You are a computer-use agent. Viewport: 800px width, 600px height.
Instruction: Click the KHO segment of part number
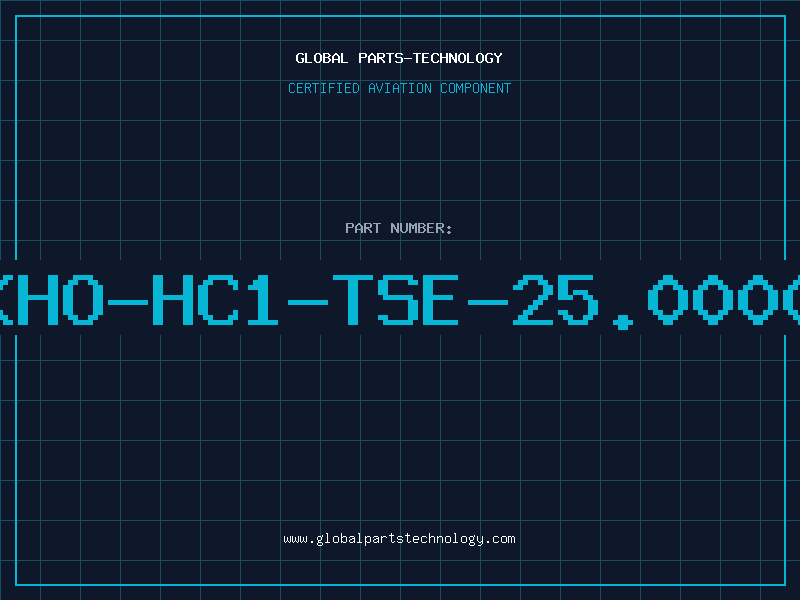tap(49, 300)
